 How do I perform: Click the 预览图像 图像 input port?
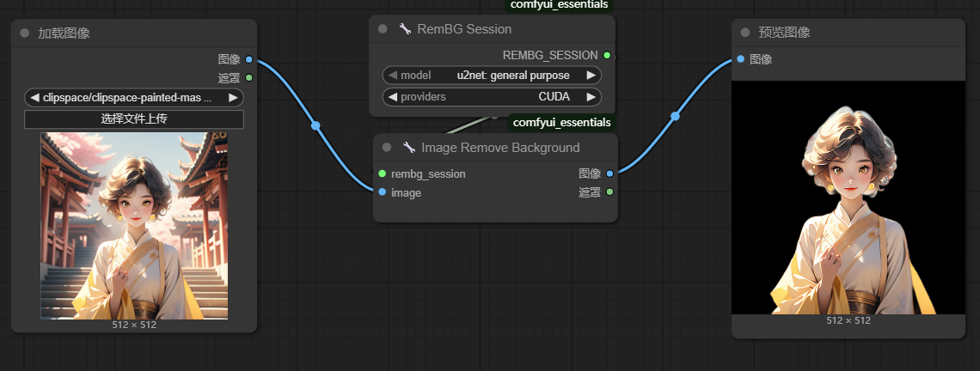[740, 59]
